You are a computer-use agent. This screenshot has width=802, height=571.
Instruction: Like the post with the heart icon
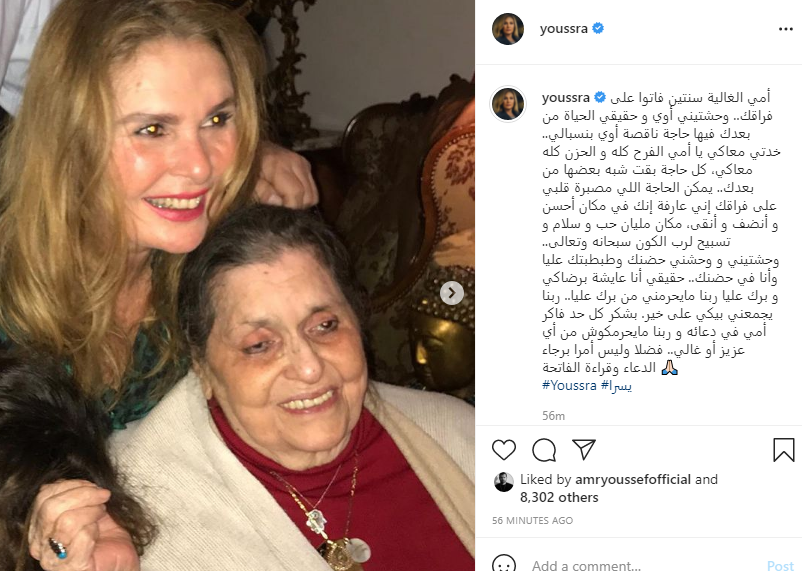click(x=504, y=450)
